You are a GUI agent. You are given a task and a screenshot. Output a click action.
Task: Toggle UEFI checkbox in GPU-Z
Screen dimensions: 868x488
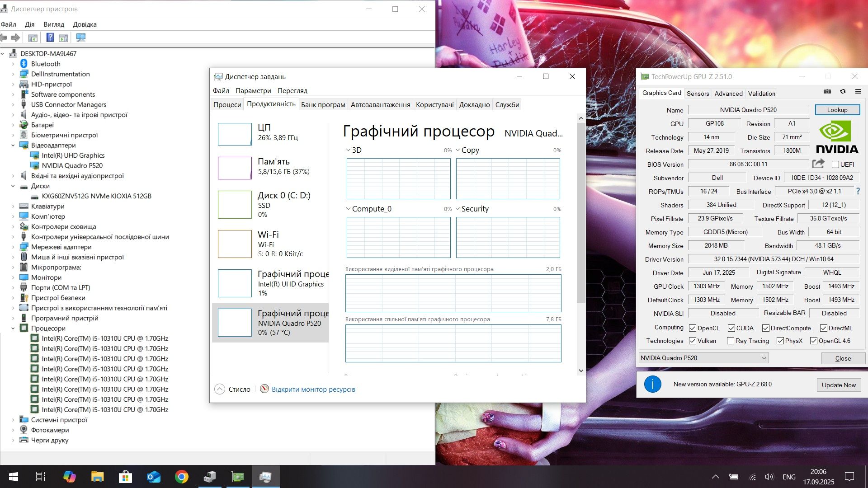[x=835, y=164]
